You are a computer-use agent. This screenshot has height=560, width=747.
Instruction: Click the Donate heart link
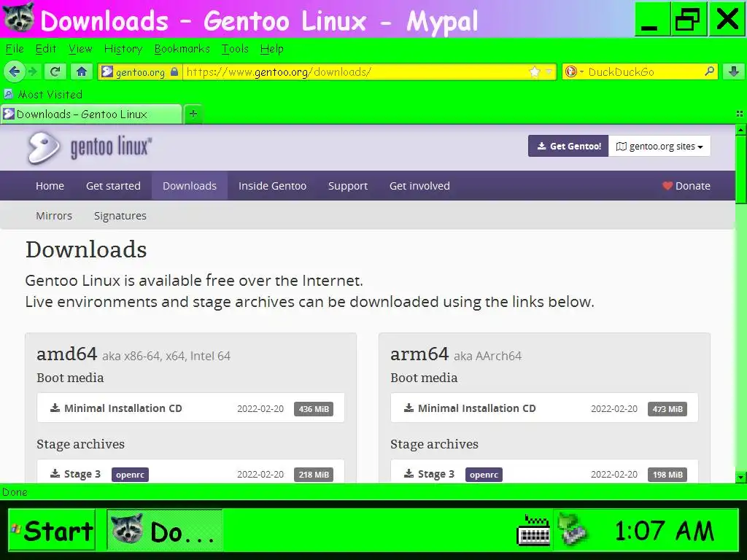pos(686,186)
